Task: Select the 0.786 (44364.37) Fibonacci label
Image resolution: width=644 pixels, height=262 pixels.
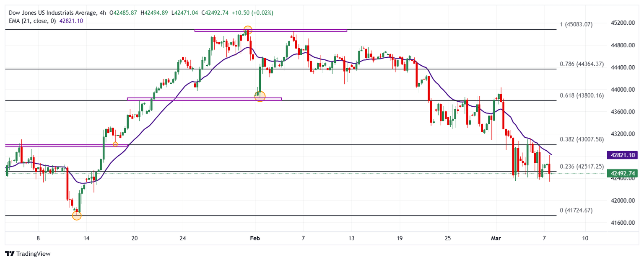Action: 582,64
